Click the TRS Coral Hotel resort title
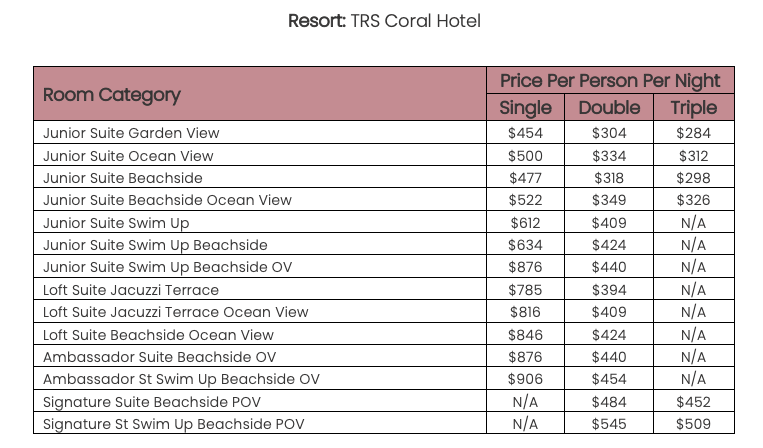The width and height of the screenshot is (763, 448). coord(384,21)
